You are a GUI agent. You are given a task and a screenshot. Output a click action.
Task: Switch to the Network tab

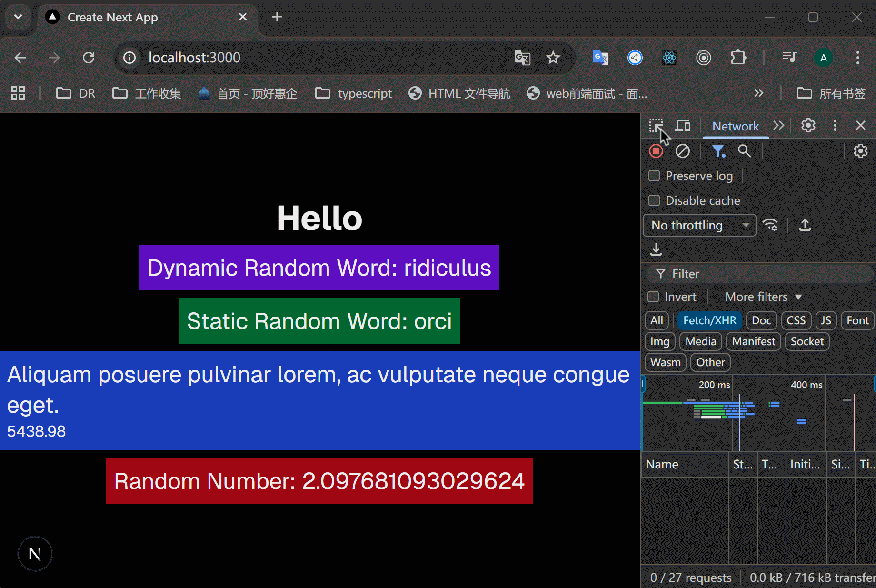point(735,126)
